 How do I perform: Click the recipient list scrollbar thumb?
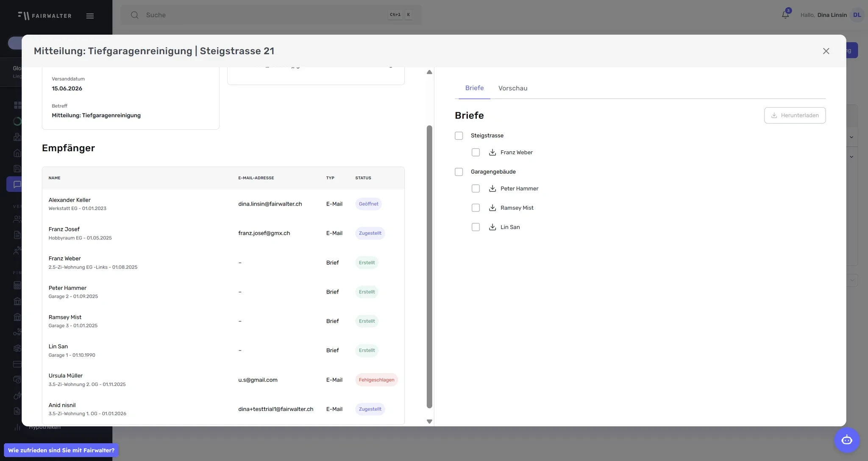click(x=429, y=267)
